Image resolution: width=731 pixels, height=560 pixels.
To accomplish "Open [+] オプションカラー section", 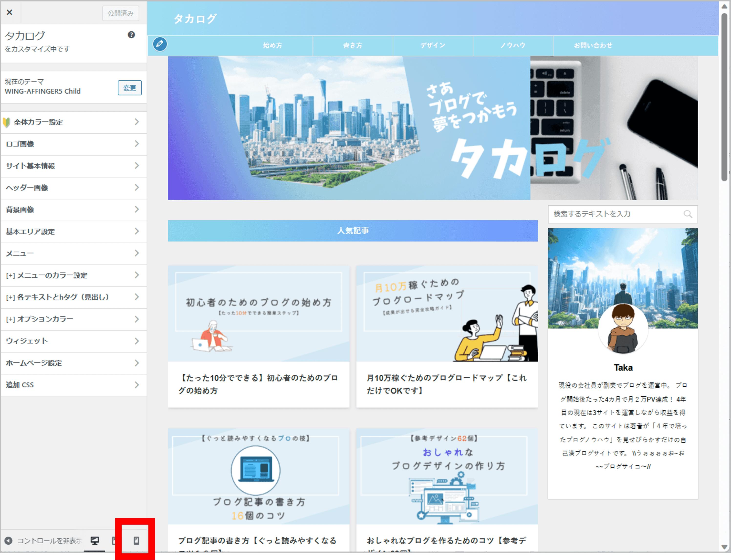I will click(74, 319).
